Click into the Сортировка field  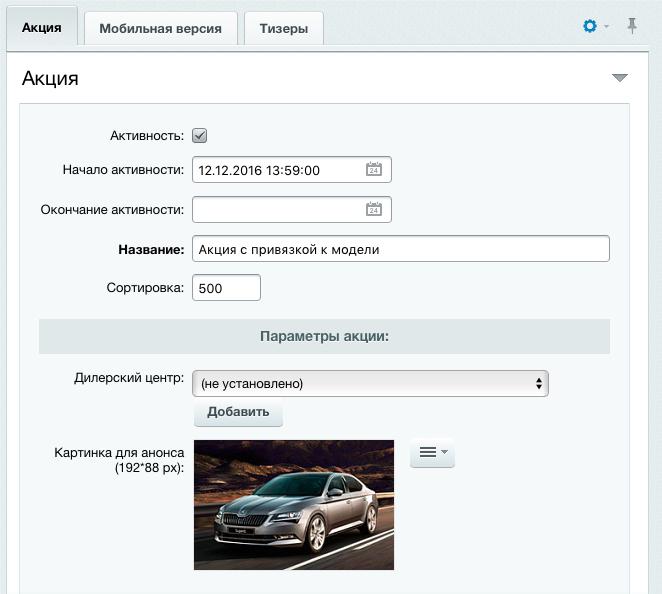226,288
